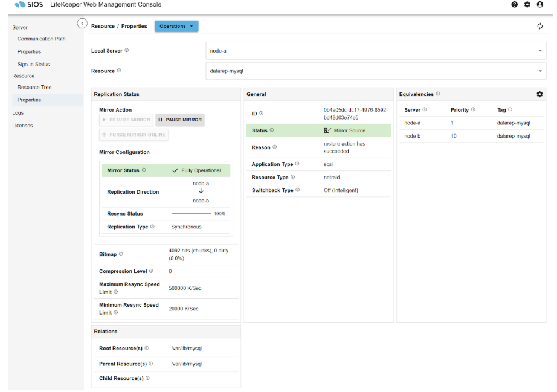Open the help question mark icon
Viewport: 557px width, 392px height.
pyautogui.click(x=514, y=5)
